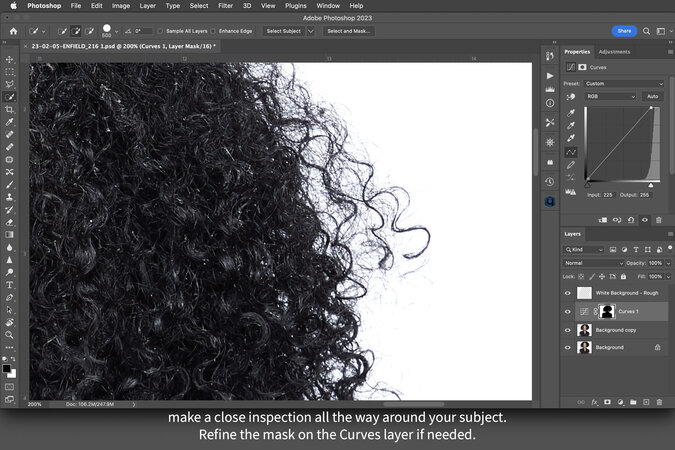Hide the White Background - Rough layer
Screen dimensions: 675x450
click(568, 293)
